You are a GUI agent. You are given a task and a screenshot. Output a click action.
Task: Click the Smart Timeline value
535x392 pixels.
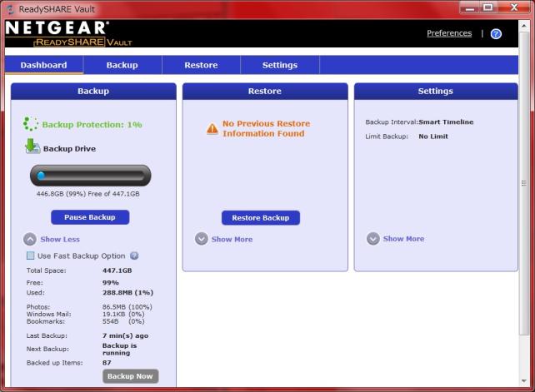tap(446, 122)
